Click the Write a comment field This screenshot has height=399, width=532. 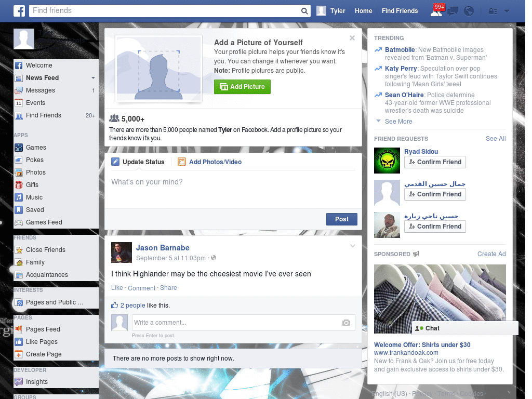click(237, 323)
